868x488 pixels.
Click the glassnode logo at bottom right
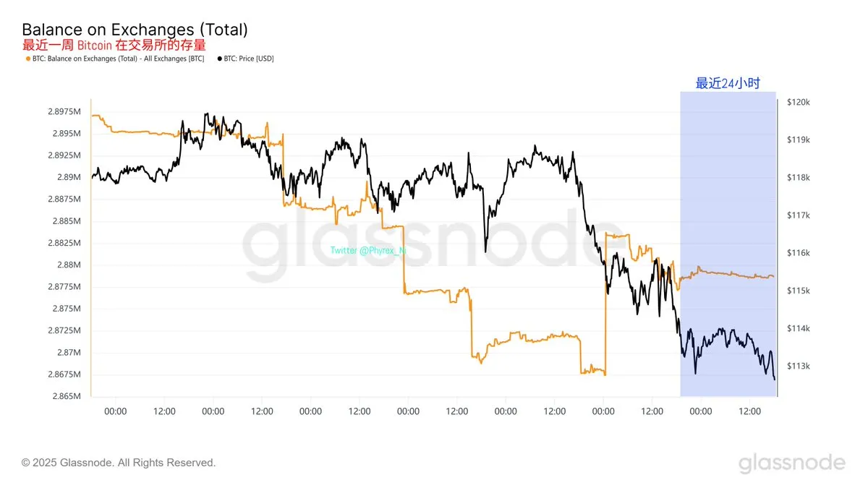tap(791, 463)
